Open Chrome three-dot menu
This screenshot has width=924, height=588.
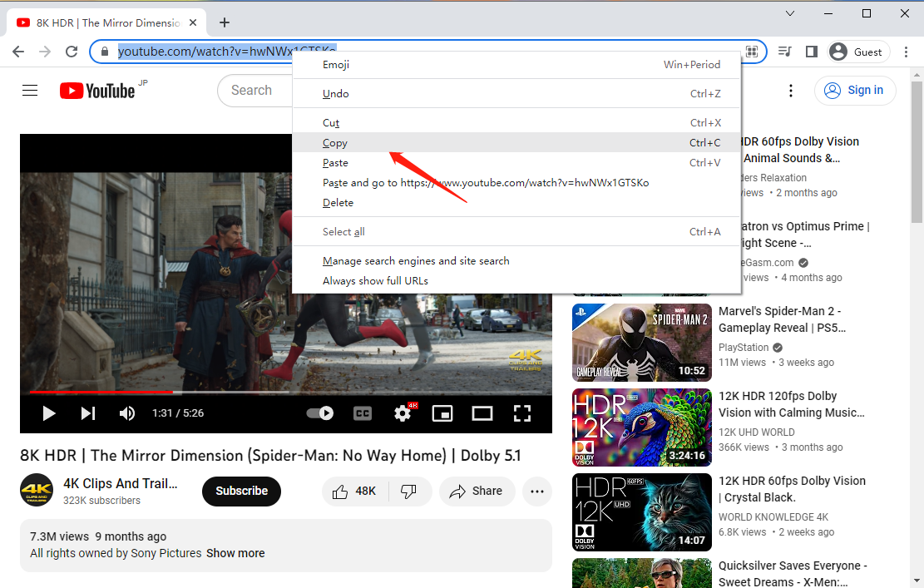click(906, 52)
